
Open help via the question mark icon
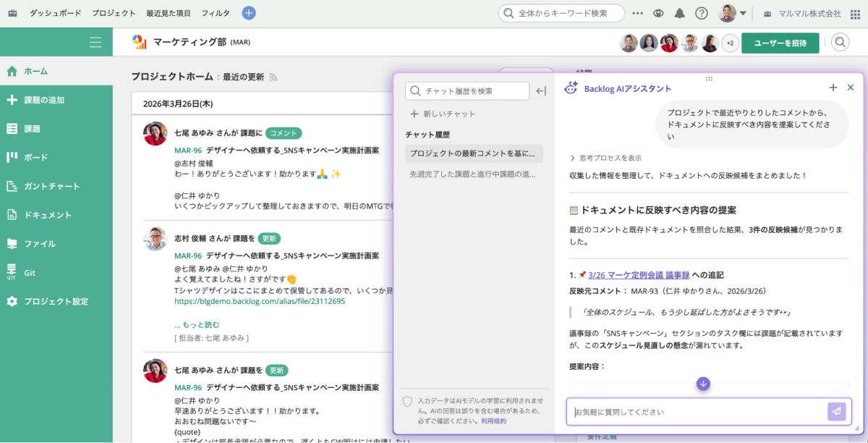(x=700, y=12)
